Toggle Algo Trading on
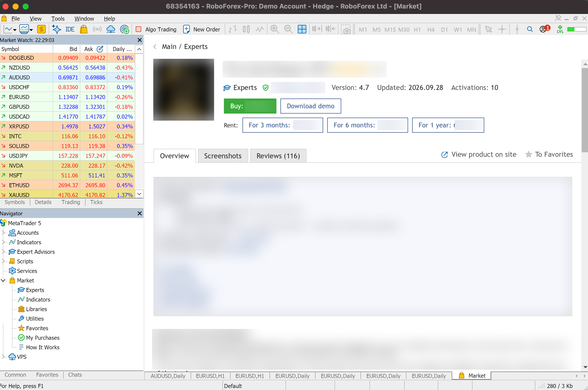The width and height of the screenshot is (588, 390). [x=156, y=29]
